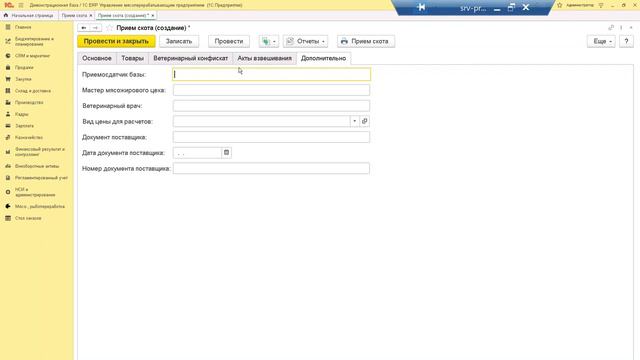This screenshot has width=640, height=360.
Task: Expand the Еще menu
Action: pyautogui.click(x=601, y=41)
